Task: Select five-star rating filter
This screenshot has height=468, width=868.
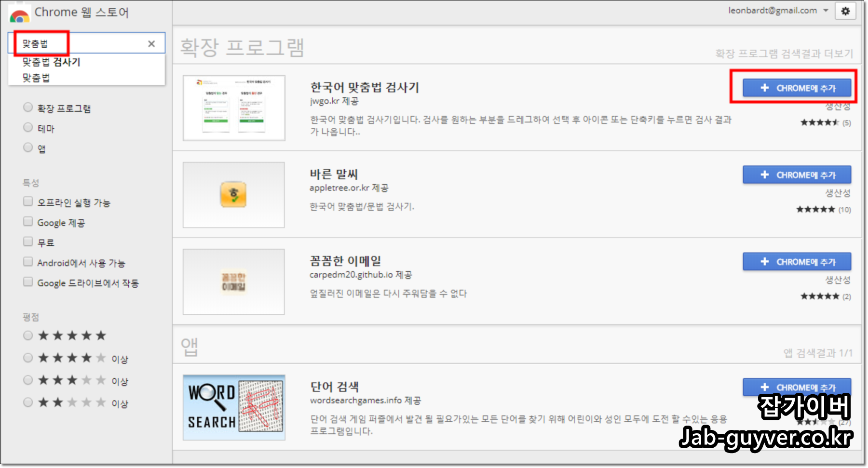Action: coord(28,335)
